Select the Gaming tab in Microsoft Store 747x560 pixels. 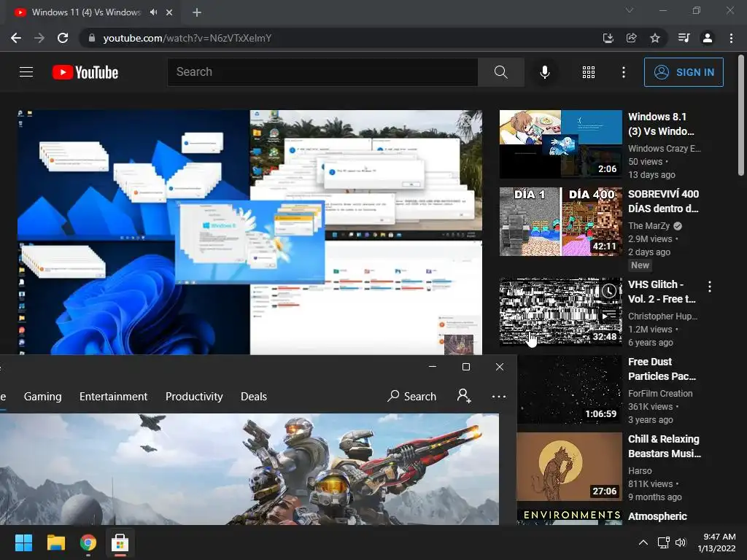[43, 396]
